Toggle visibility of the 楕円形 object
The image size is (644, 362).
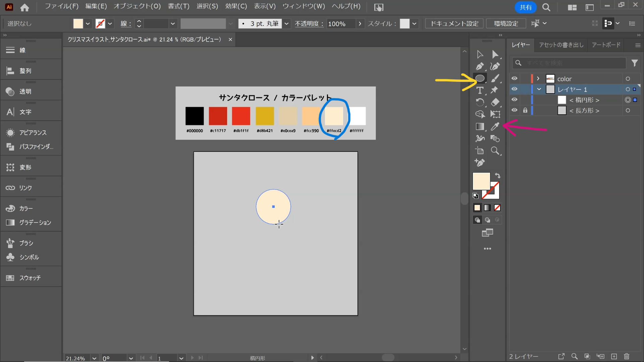coord(515,100)
